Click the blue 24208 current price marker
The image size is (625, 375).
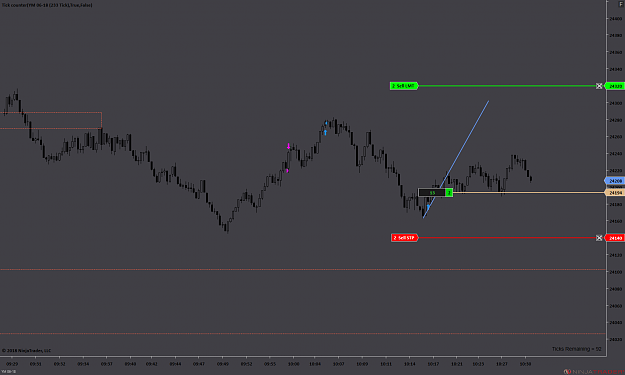pyautogui.click(x=615, y=181)
